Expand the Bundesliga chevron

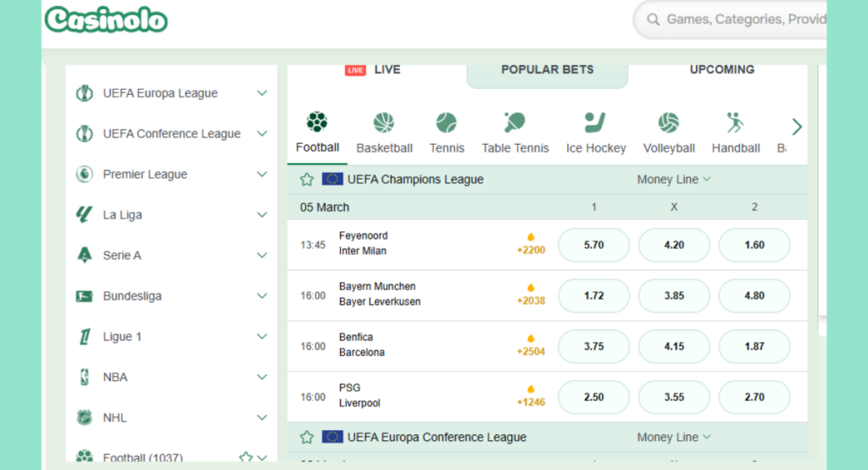coord(262,296)
